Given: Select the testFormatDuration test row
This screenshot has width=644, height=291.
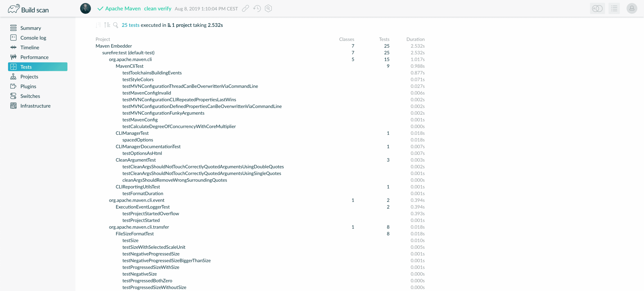Looking at the screenshot, I should coord(143,193).
